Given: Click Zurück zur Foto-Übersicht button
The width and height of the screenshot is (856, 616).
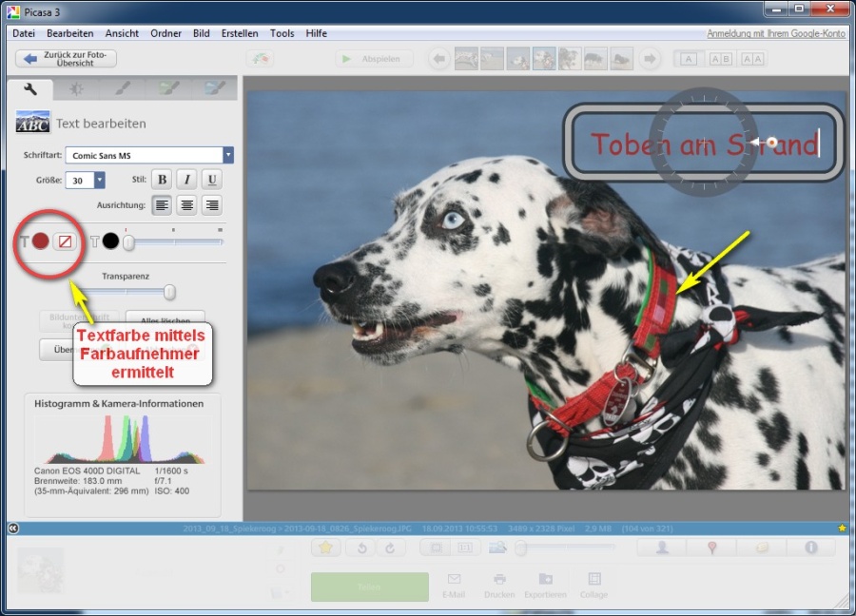Looking at the screenshot, I should (x=67, y=59).
